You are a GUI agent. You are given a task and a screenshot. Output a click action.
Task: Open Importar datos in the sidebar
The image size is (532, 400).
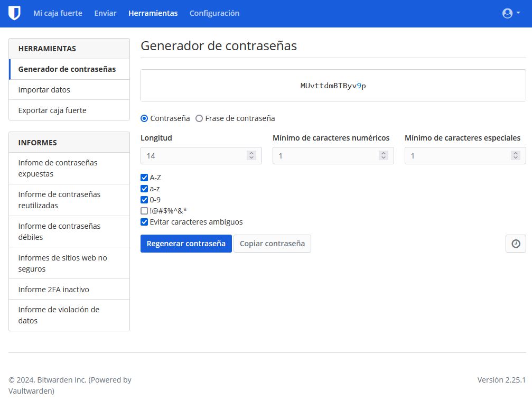(x=44, y=90)
